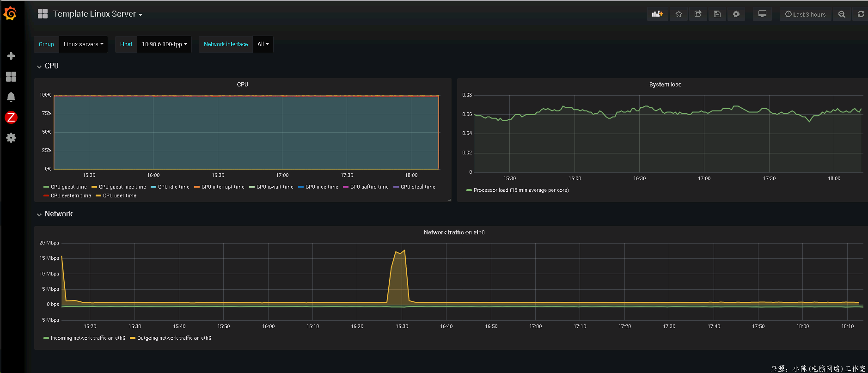
Task: Click the Host variable label
Action: click(126, 44)
